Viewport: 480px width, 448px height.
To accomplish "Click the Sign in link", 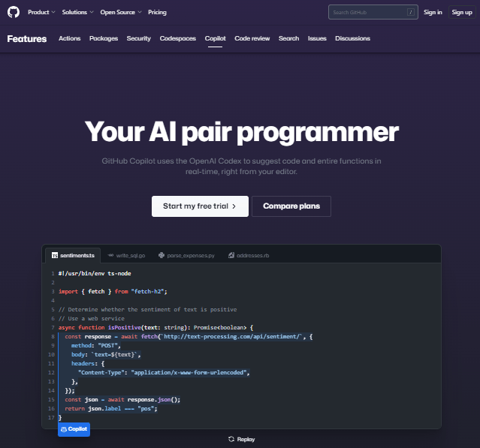I will coord(433,13).
